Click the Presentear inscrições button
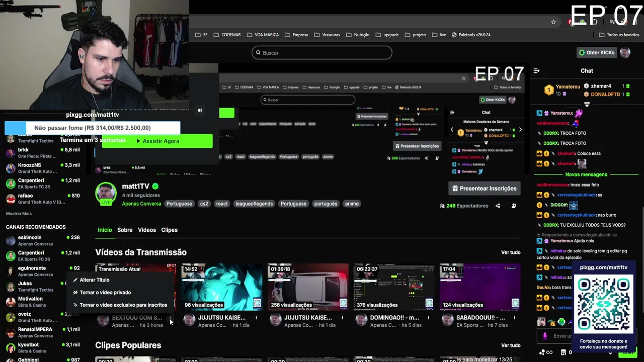This screenshot has height=362, width=644. coord(485,189)
